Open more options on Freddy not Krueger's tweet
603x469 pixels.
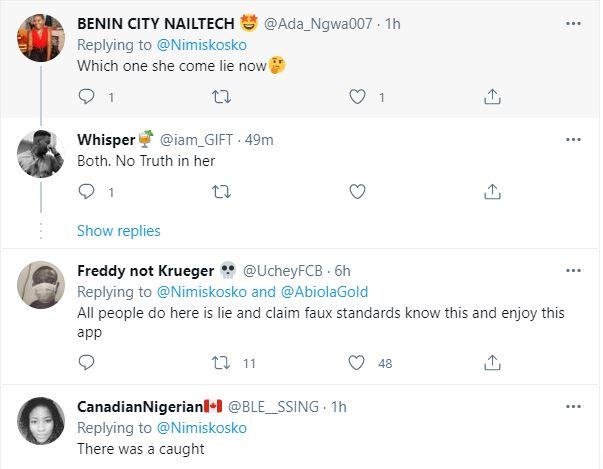click(574, 270)
